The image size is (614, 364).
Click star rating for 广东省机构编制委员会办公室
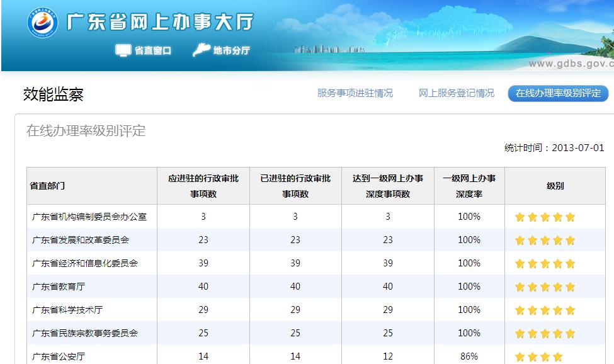coord(545,217)
